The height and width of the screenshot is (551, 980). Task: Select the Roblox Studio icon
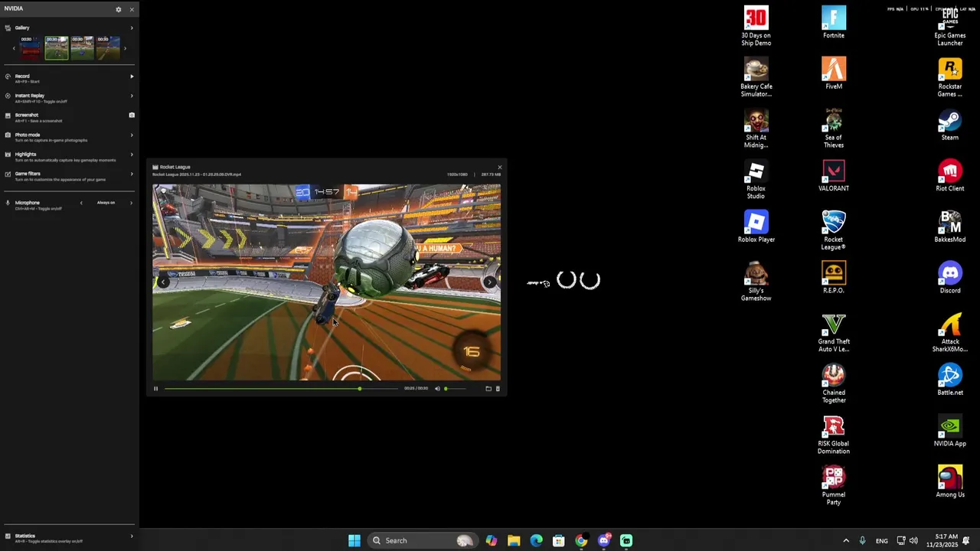pyautogui.click(x=756, y=179)
